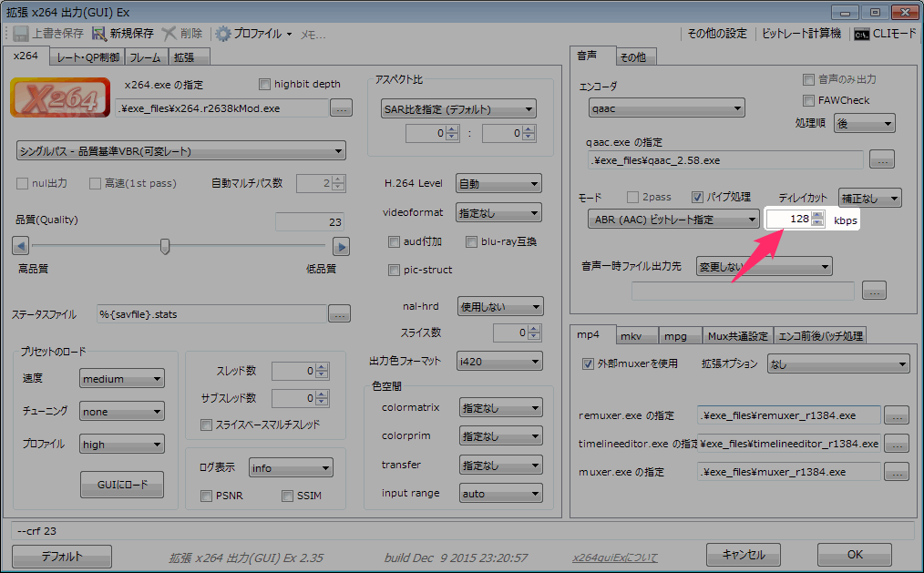Open ログ表示 info dropdown
924x573 pixels.
(x=291, y=468)
